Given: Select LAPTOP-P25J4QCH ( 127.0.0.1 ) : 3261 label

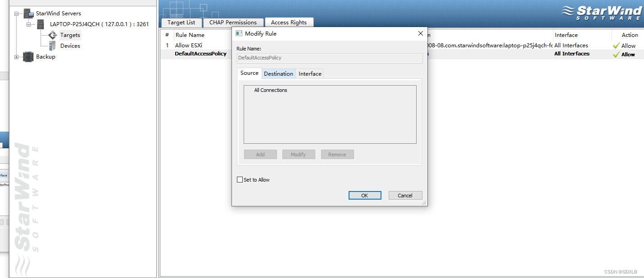Looking at the screenshot, I should pyautogui.click(x=99, y=24).
